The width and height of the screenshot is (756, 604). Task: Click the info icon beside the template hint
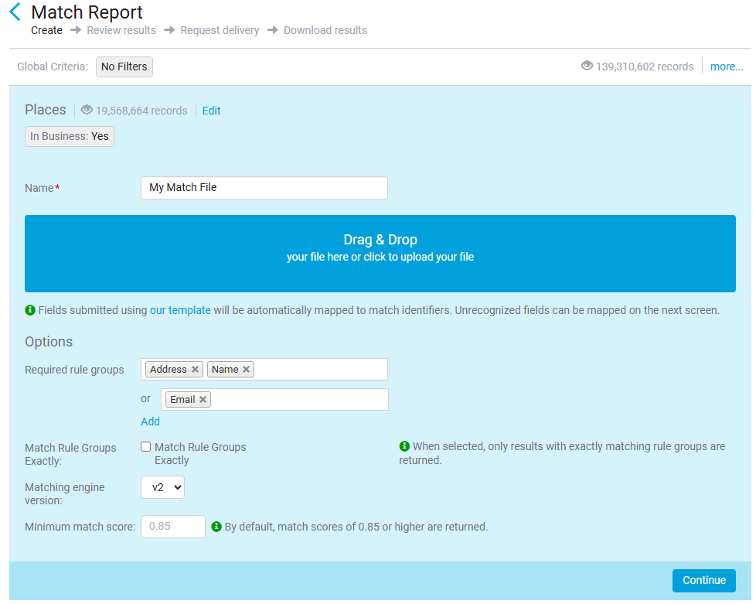coord(30,310)
